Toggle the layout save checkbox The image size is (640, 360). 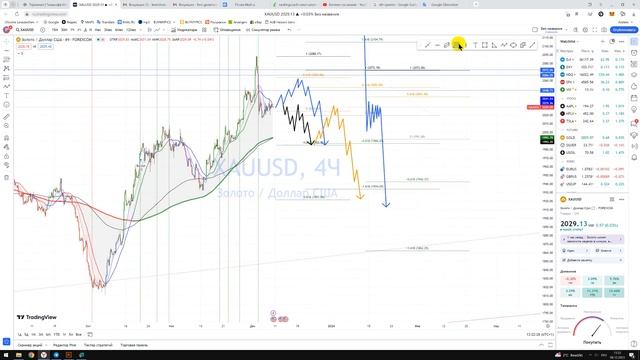535,30
